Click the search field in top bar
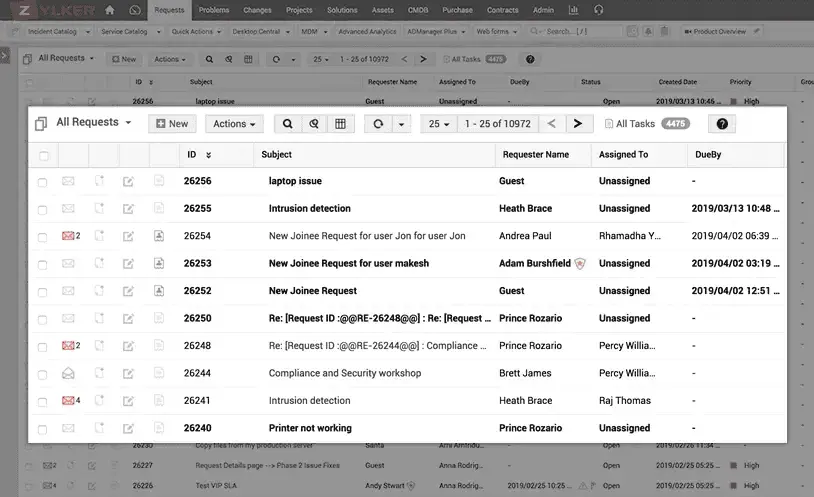The width and height of the screenshot is (814, 497). point(574,32)
